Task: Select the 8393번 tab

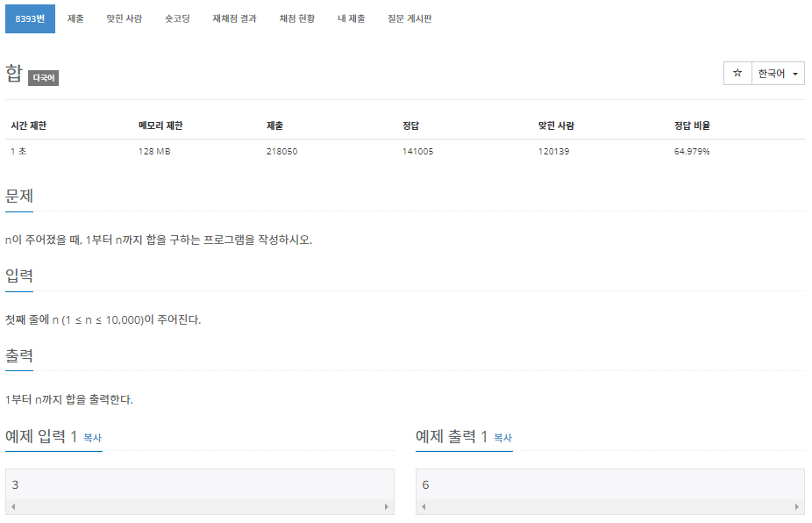Action: [x=30, y=18]
